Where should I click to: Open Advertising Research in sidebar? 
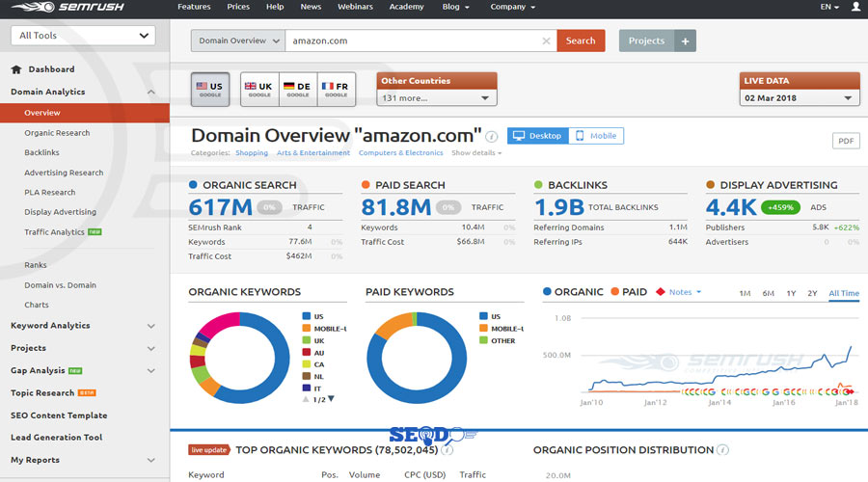[64, 173]
